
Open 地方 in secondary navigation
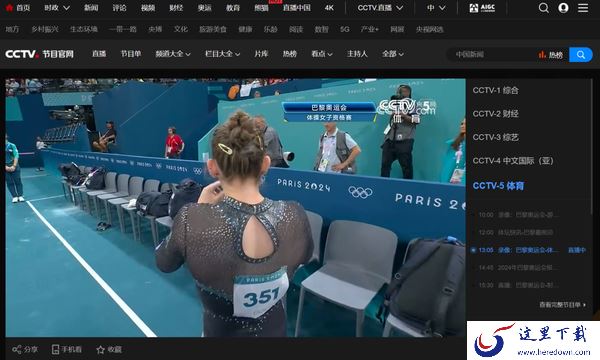click(x=12, y=29)
